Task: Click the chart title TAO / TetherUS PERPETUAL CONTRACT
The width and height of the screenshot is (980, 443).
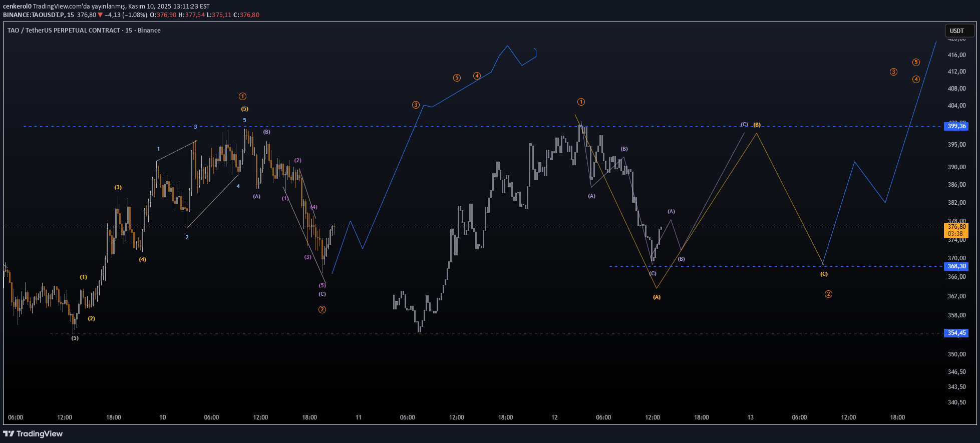Action: pyautogui.click(x=64, y=31)
